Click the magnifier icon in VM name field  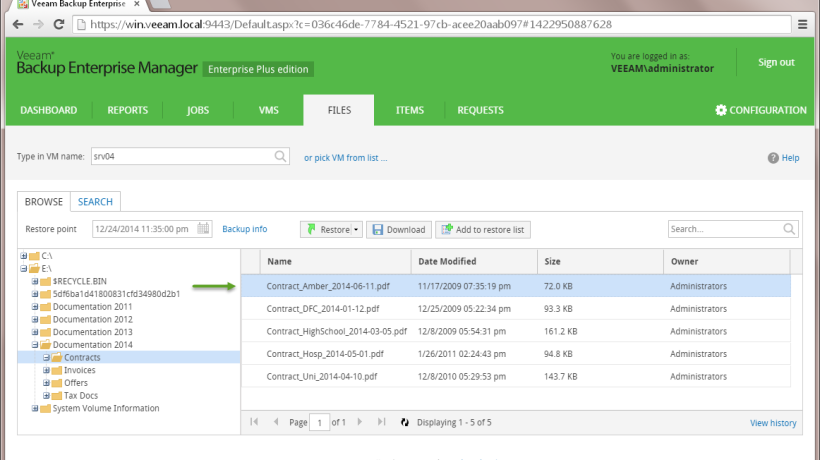click(281, 157)
